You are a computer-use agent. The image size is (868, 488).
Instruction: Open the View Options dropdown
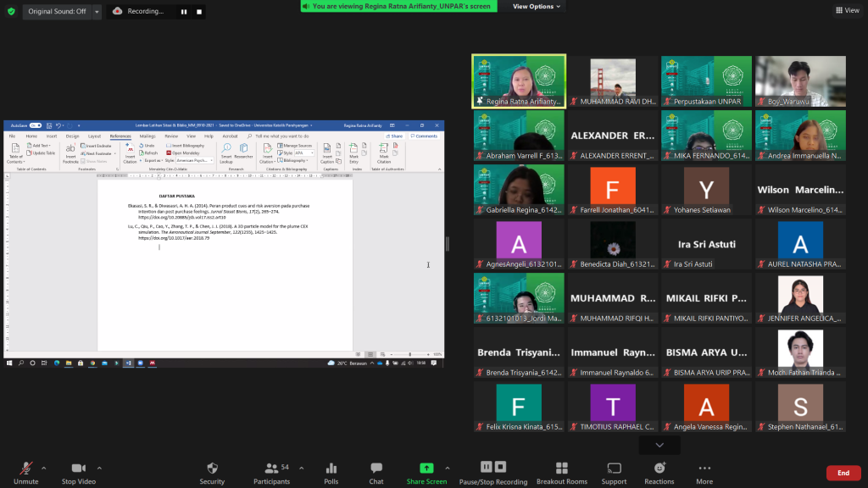[536, 7]
